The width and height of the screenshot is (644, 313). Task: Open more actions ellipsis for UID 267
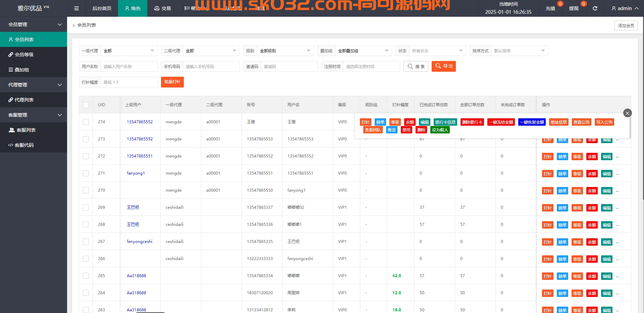618,242
